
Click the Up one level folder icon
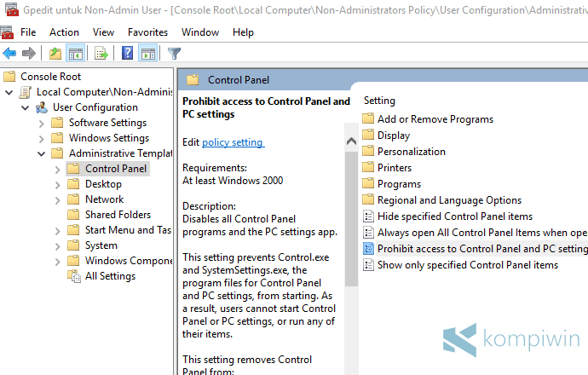coord(55,54)
